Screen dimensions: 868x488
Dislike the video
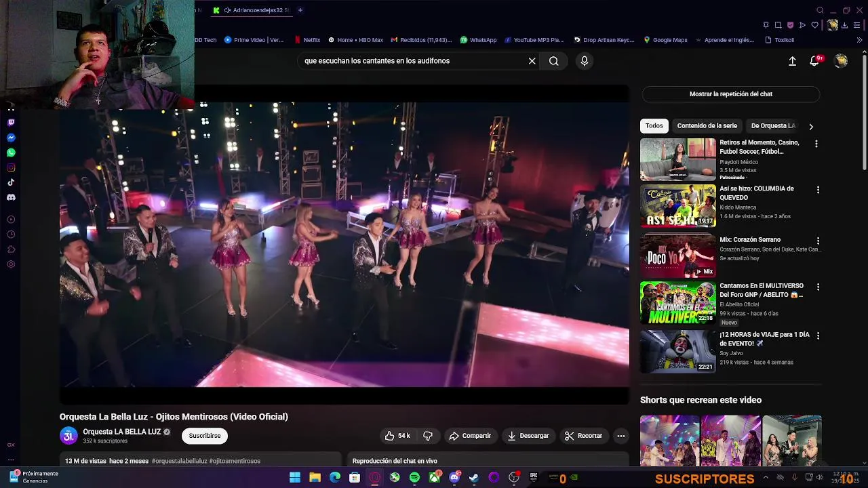click(x=428, y=436)
